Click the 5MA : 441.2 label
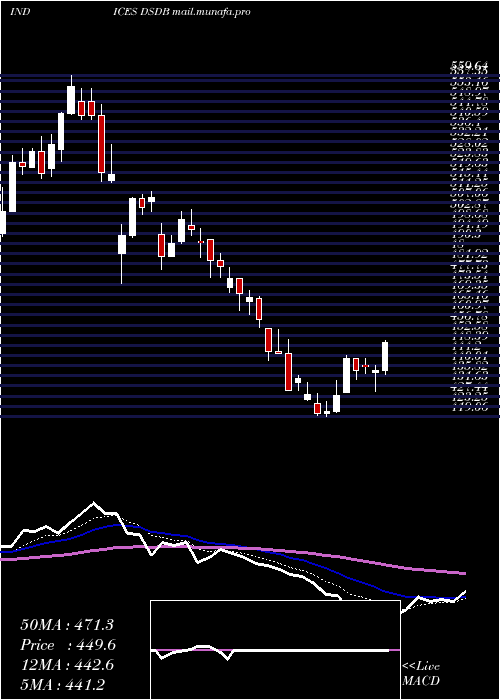Screen dimensions: 500x700 62,685
